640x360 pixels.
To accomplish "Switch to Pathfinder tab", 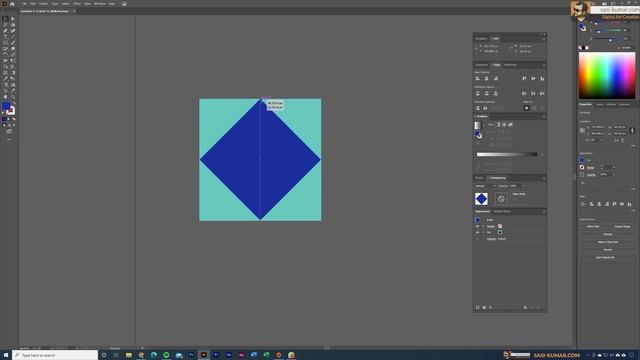I will [510, 65].
